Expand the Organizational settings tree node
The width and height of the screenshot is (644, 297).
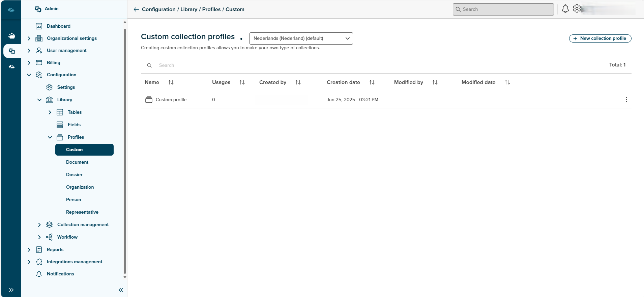coord(29,38)
